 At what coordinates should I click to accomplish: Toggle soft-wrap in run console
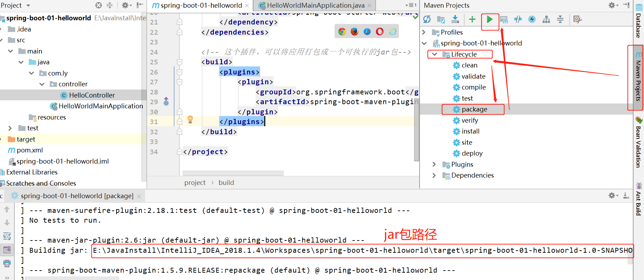[x=7, y=236]
